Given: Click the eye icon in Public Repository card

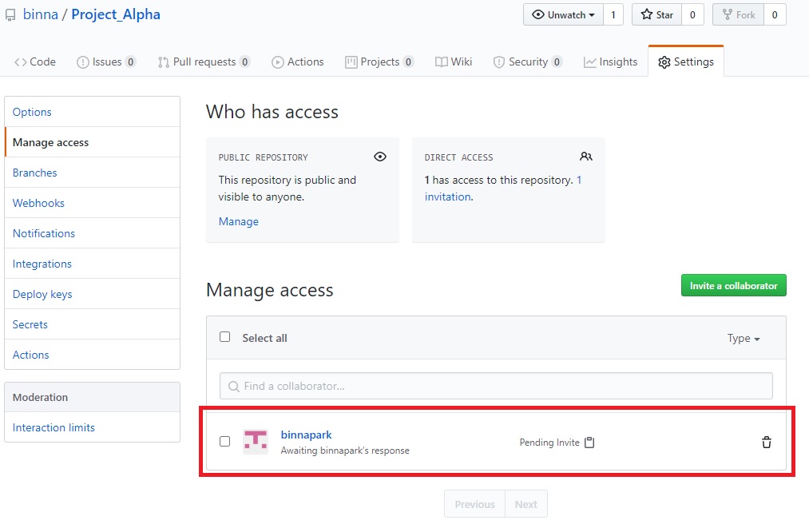Looking at the screenshot, I should pyautogui.click(x=380, y=157).
